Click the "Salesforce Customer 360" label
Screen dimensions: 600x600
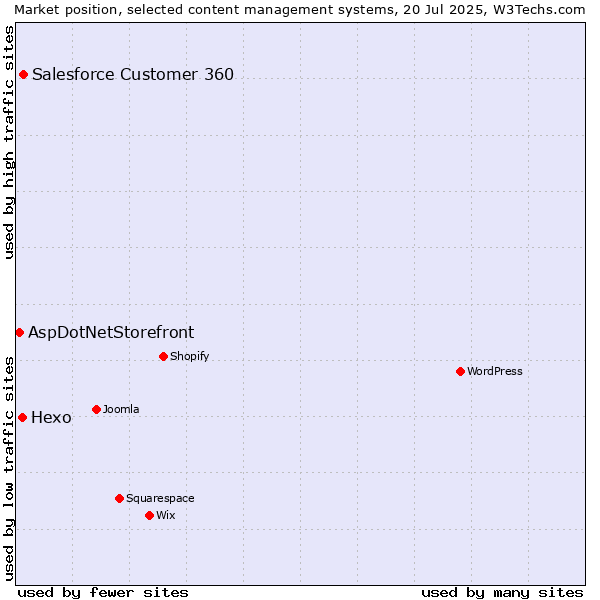133,74
